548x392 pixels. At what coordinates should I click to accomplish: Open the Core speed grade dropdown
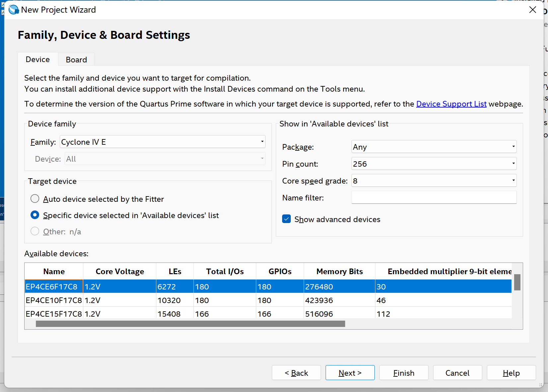(x=434, y=181)
